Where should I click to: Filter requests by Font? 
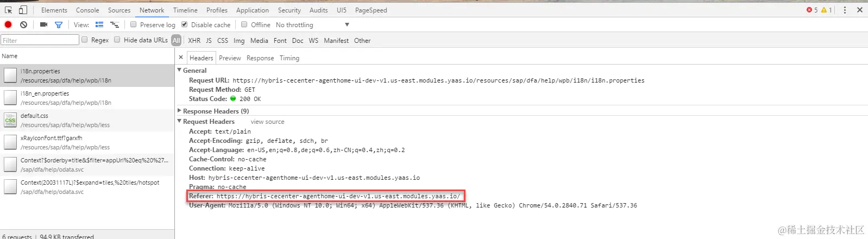click(x=280, y=41)
